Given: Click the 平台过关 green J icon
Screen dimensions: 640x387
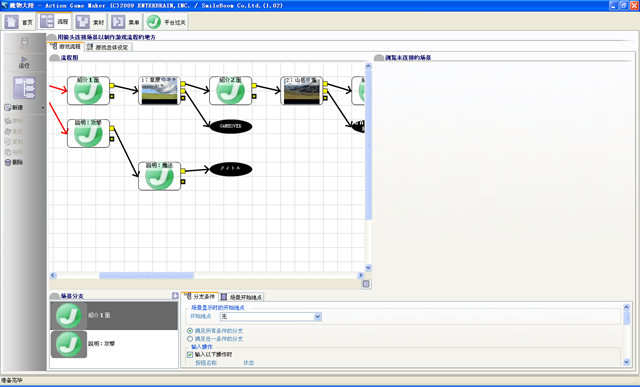Looking at the screenshot, I should pyautogui.click(x=154, y=22).
